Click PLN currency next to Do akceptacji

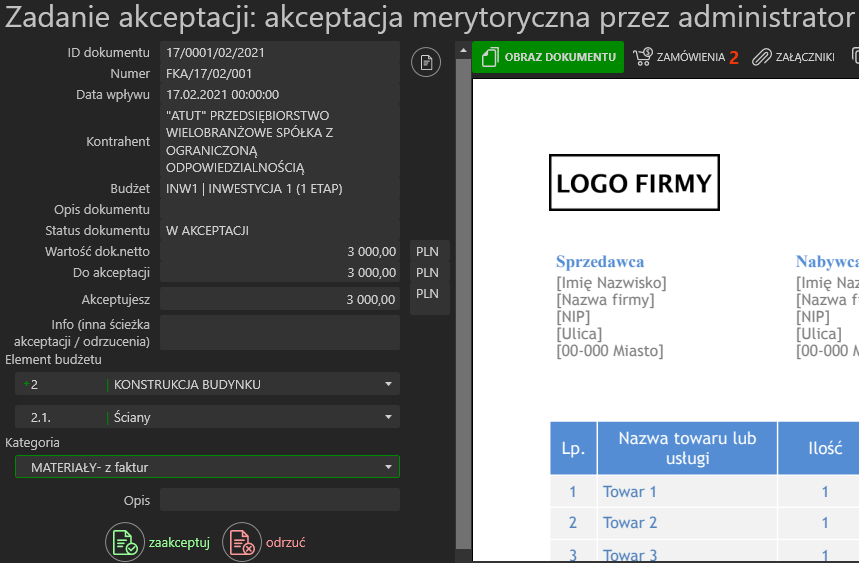[x=427, y=272]
